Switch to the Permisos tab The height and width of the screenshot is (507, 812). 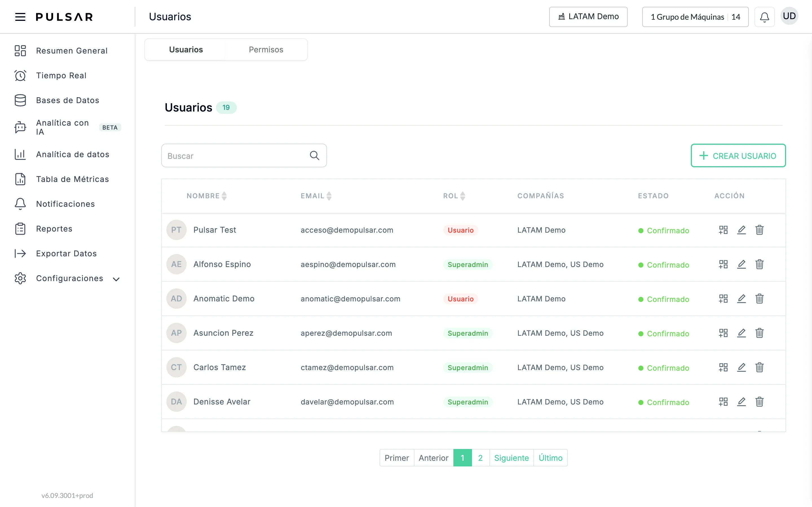tap(266, 50)
